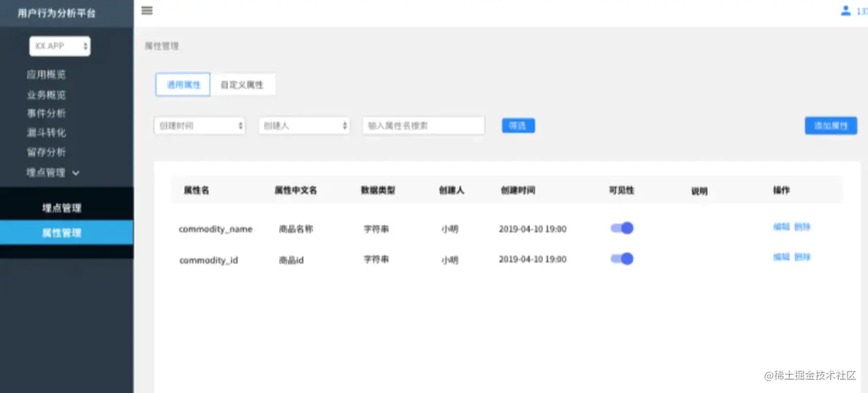The width and height of the screenshot is (868, 393).
Task: Click the 属性管理 breadcrumb text
Action: pos(161,46)
